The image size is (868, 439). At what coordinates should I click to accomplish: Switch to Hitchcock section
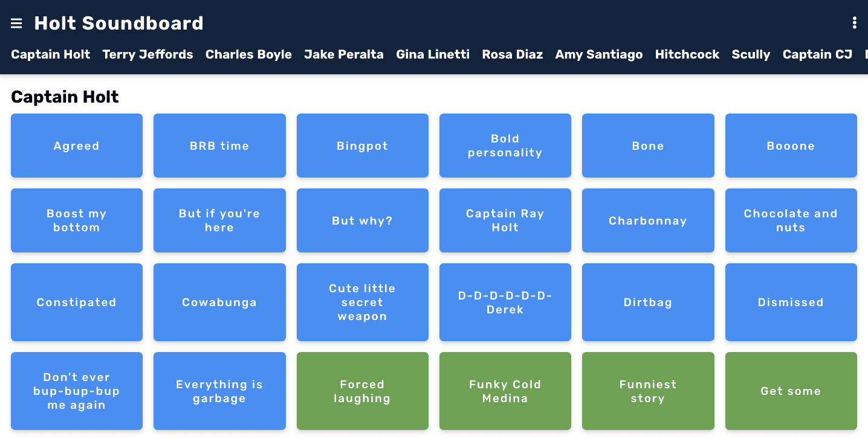[x=687, y=54]
